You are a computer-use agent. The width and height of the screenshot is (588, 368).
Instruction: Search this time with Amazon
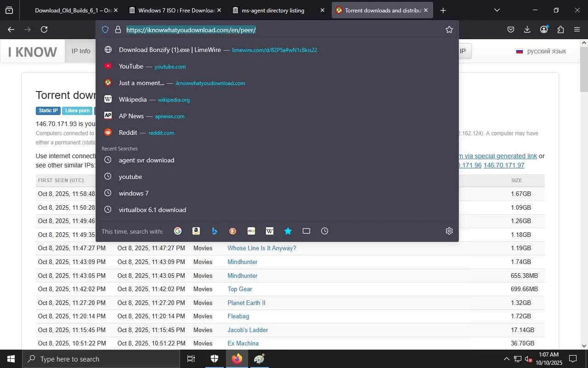tap(196, 231)
